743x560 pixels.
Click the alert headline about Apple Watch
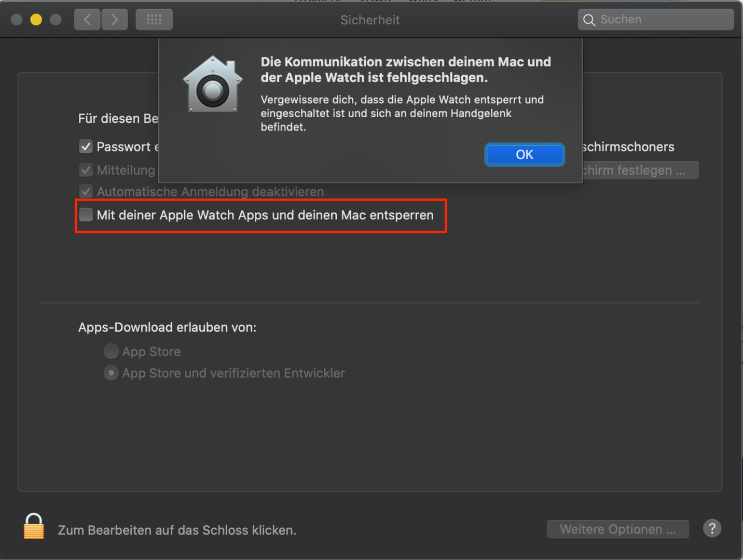(x=406, y=69)
